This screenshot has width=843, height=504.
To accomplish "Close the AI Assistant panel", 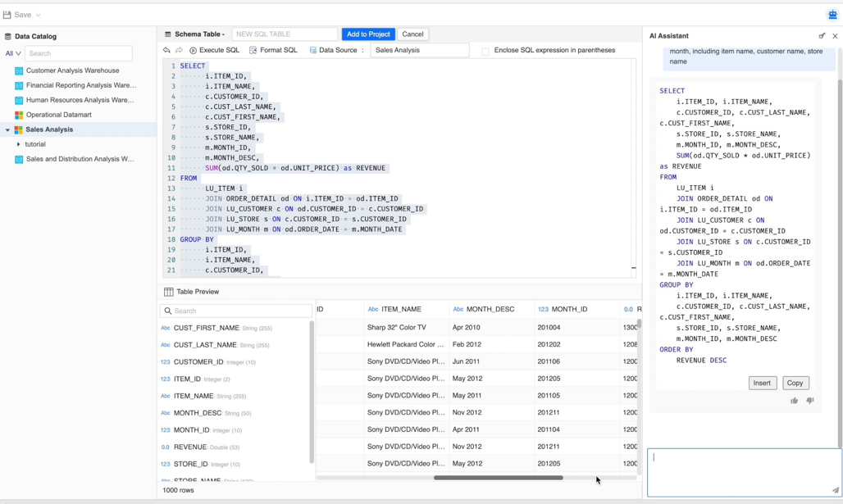I will pos(835,36).
